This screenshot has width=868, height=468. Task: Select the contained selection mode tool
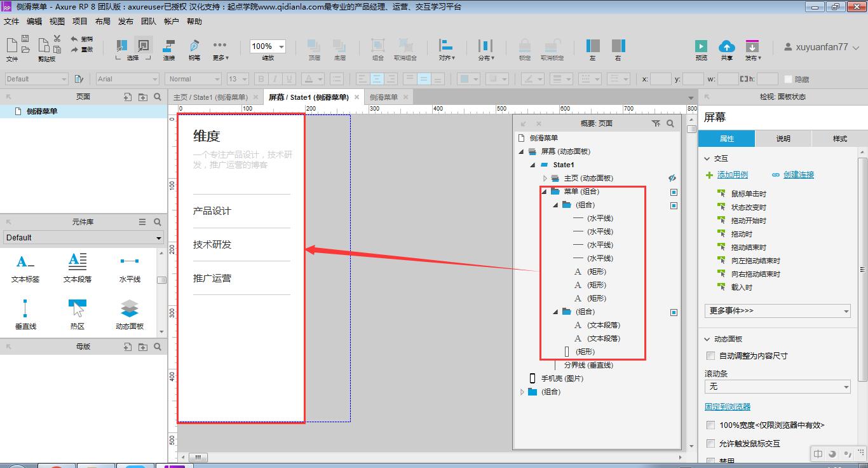[x=144, y=46]
